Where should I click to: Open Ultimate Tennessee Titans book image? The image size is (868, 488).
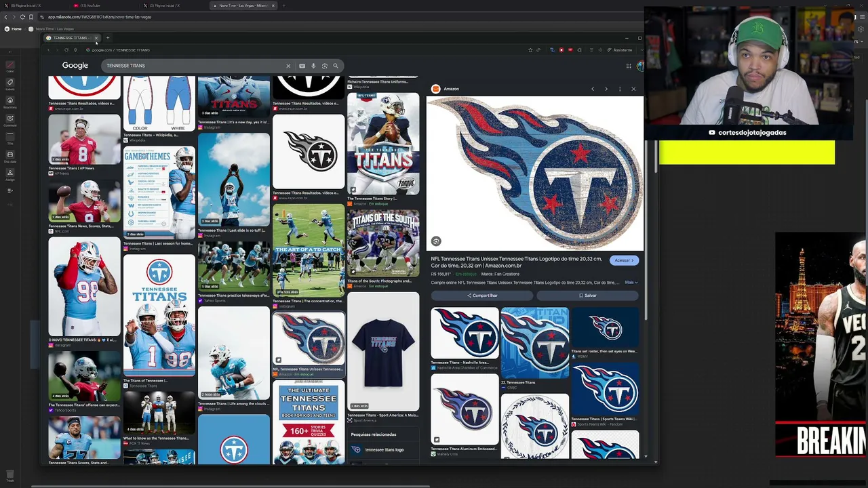[309, 422]
